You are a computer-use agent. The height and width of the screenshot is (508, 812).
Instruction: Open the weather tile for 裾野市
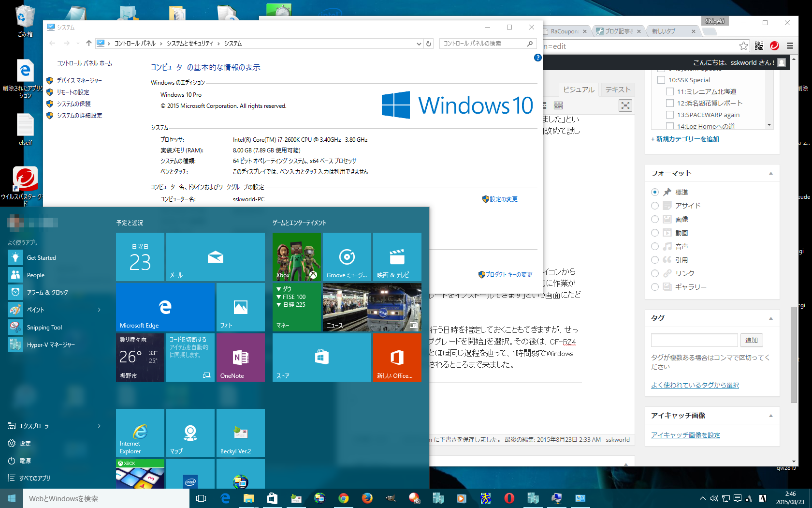140,358
